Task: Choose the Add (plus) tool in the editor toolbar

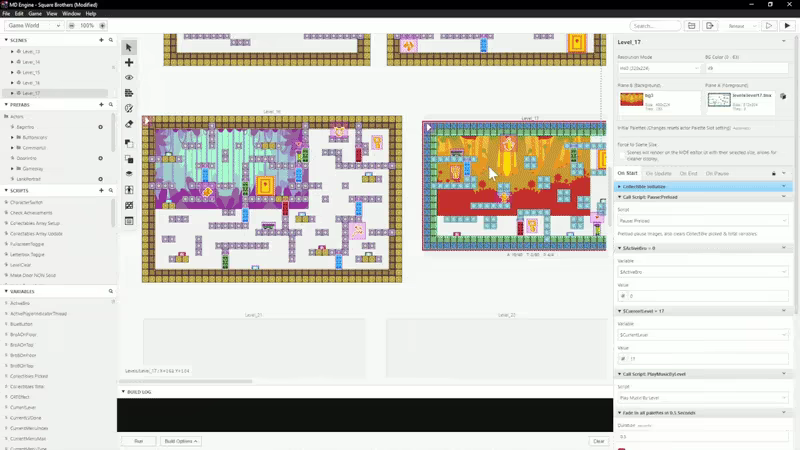Action: 129,63
